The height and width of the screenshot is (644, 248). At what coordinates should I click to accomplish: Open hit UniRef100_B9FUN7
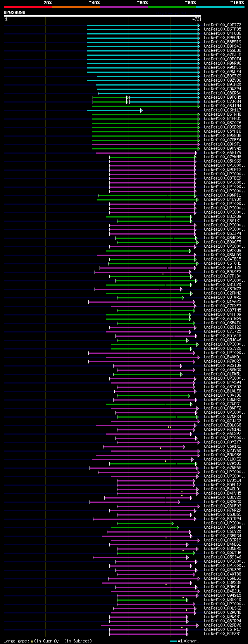[222, 38]
